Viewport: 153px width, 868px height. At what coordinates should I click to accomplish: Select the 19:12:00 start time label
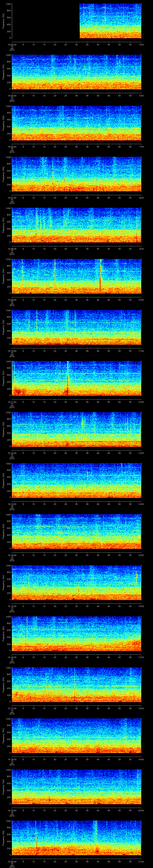click(12, 453)
